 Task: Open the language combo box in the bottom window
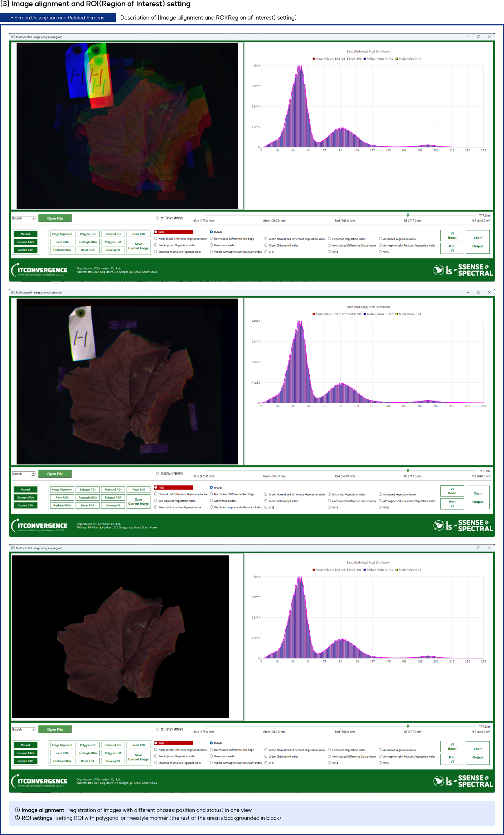point(24,729)
